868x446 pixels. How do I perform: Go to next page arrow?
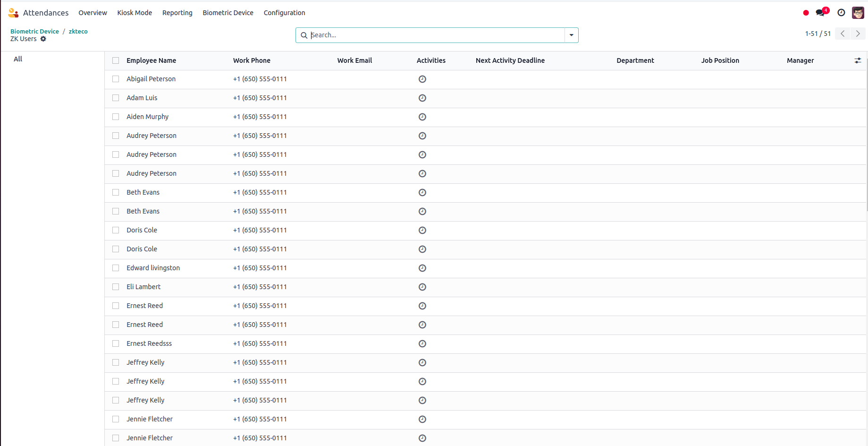click(858, 34)
